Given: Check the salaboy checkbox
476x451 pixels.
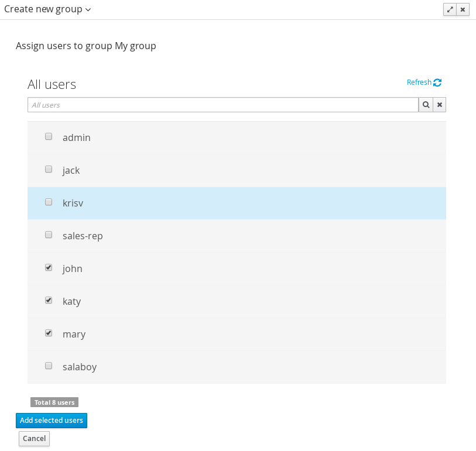Looking at the screenshot, I should (x=49, y=366).
